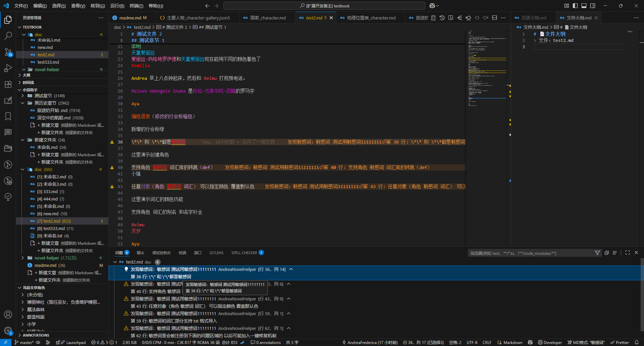Expand the 大纲 section in the sidebar

[x=26, y=75]
